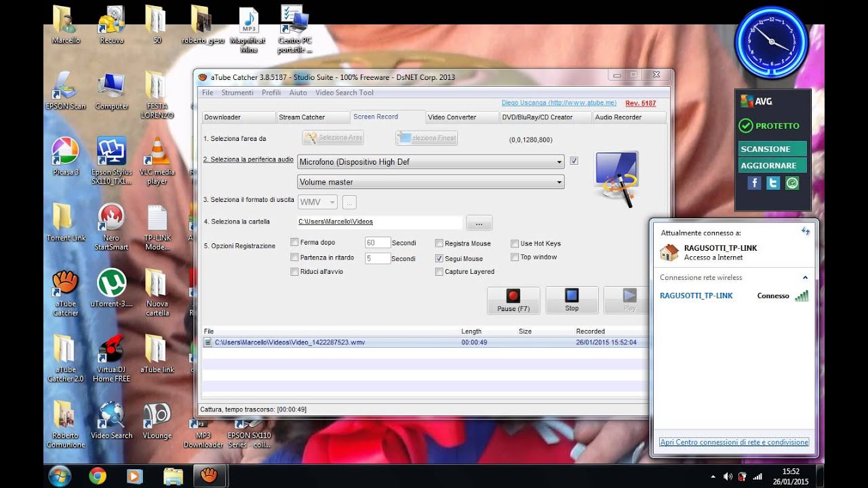868x488 pixels.
Task: Uncheck the checkbox beside the audio device dropdown
Action: click(x=574, y=161)
